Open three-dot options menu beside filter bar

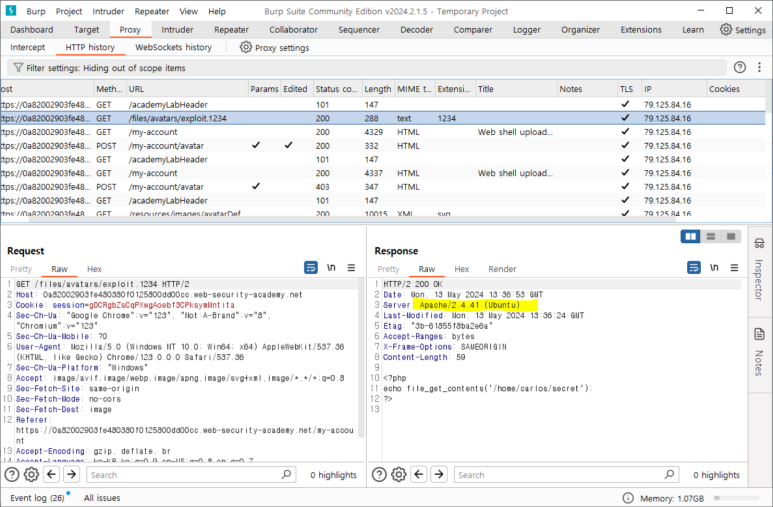tap(759, 68)
